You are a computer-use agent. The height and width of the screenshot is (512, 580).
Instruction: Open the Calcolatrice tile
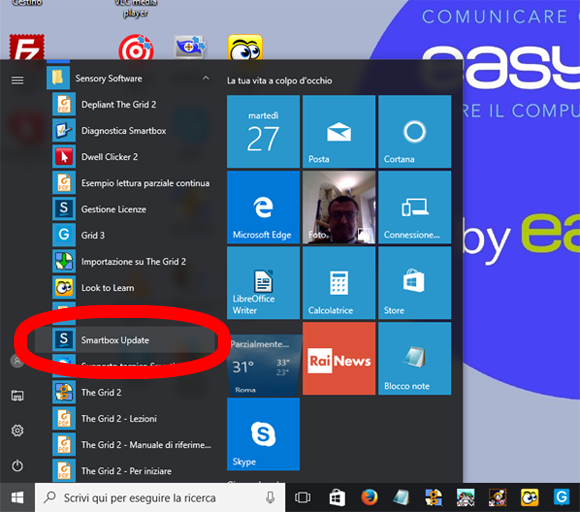pos(339,283)
